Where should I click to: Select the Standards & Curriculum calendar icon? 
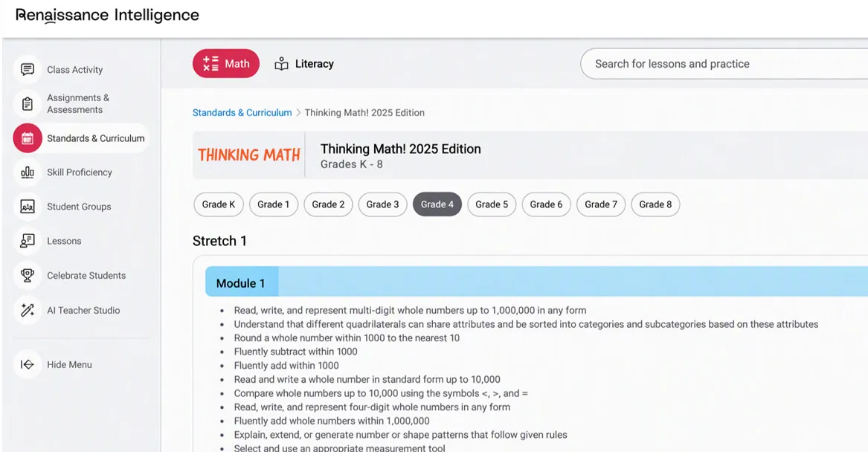[x=27, y=138]
